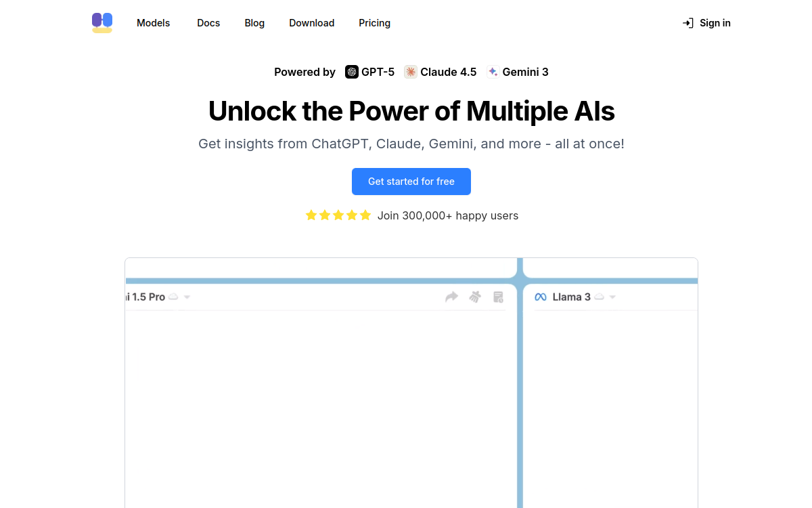Click the notes document icon in preview
The image size is (812, 508).
click(499, 297)
